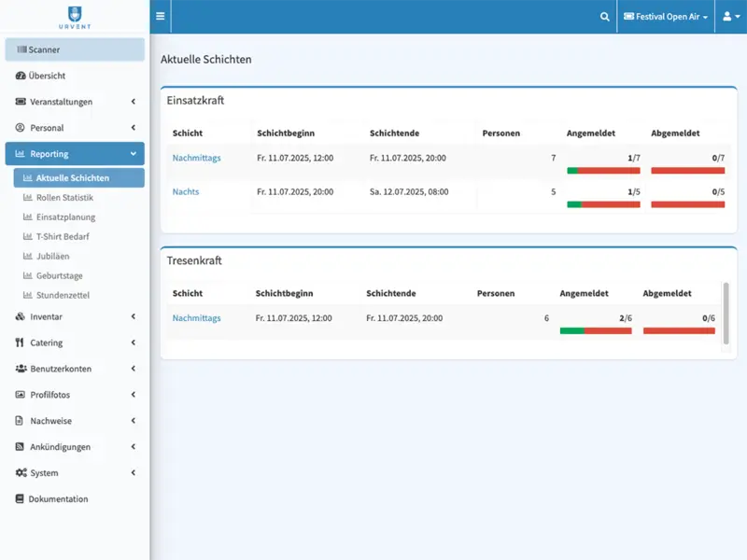Go to the Übersicht page
The image size is (747, 560).
[x=75, y=76]
